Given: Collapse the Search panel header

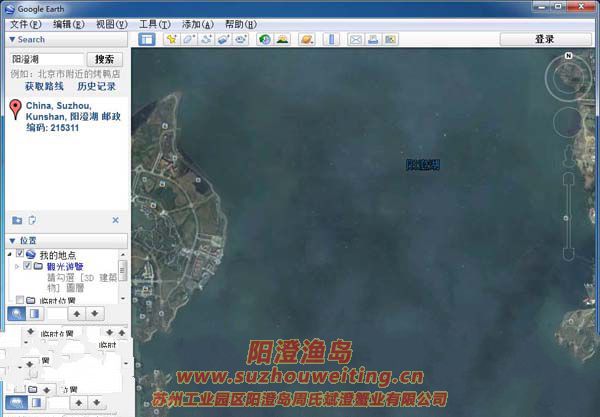Looking at the screenshot, I should click(x=12, y=40).
